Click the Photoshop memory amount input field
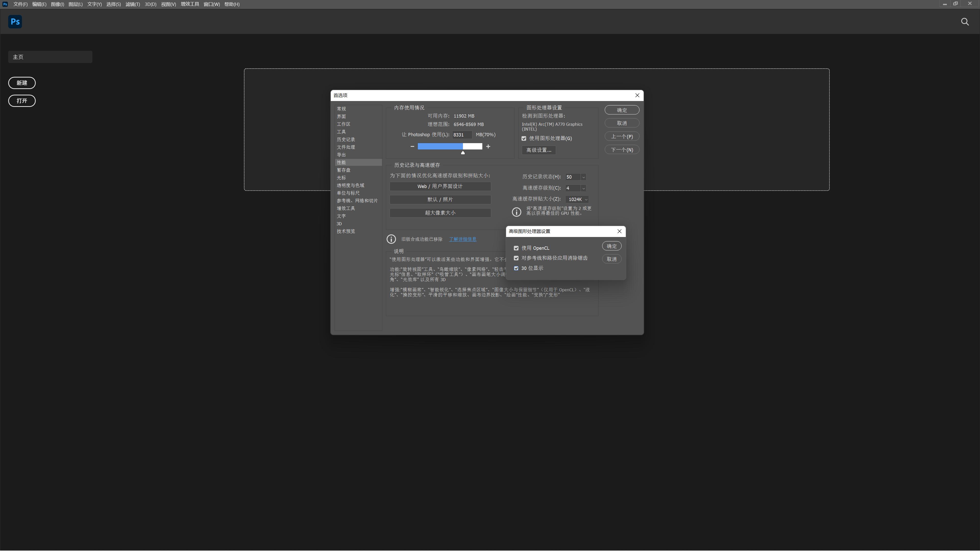The width and height of the screenshot is (980, 551). click(x=461, y=135)
